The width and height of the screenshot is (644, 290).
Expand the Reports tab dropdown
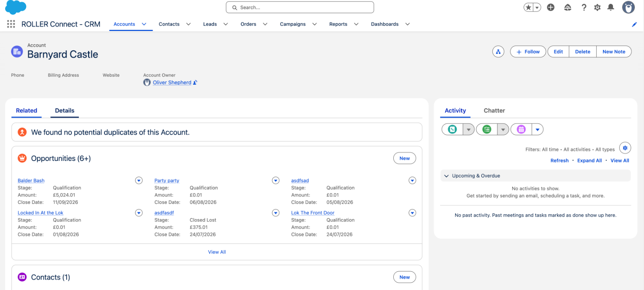click(356, 24)
